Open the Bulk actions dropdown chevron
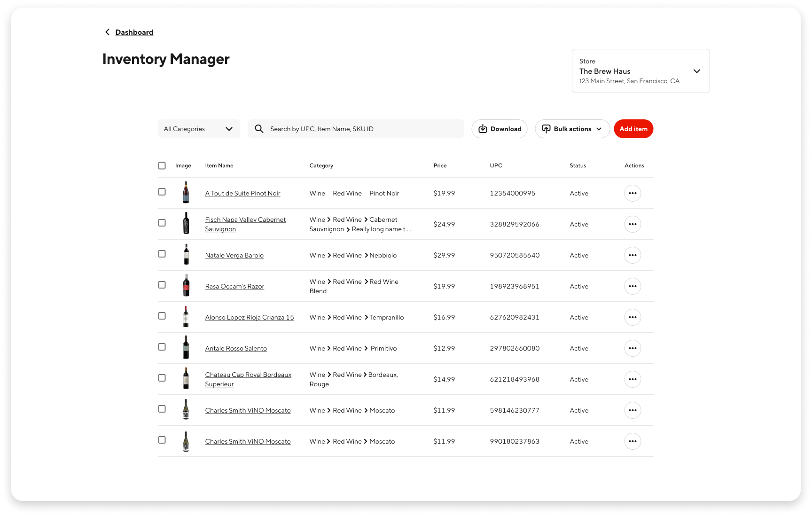 (x=599, y=128)
